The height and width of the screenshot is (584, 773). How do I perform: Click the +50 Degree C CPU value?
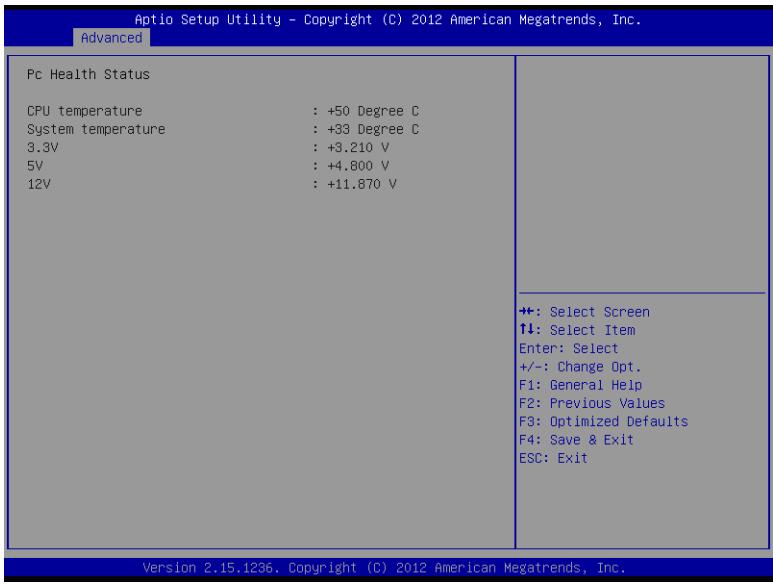373,111
